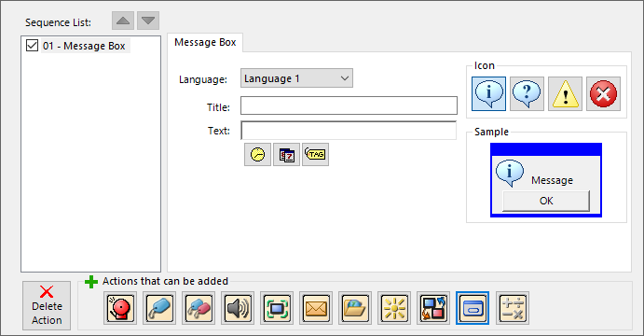Add the send email envelope action
The image size is (644, 336).
(316, 308)
